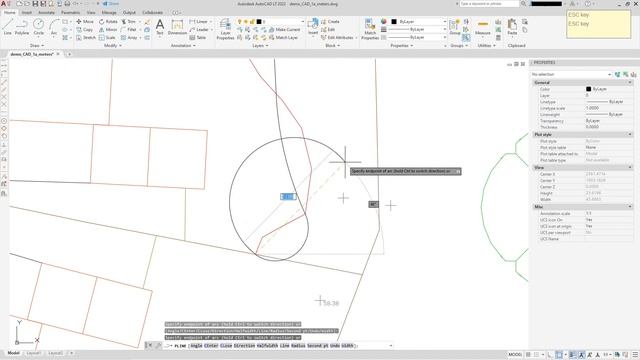640x360 pixels.
Task: Choose the Trim command
Action: point(128,22)
